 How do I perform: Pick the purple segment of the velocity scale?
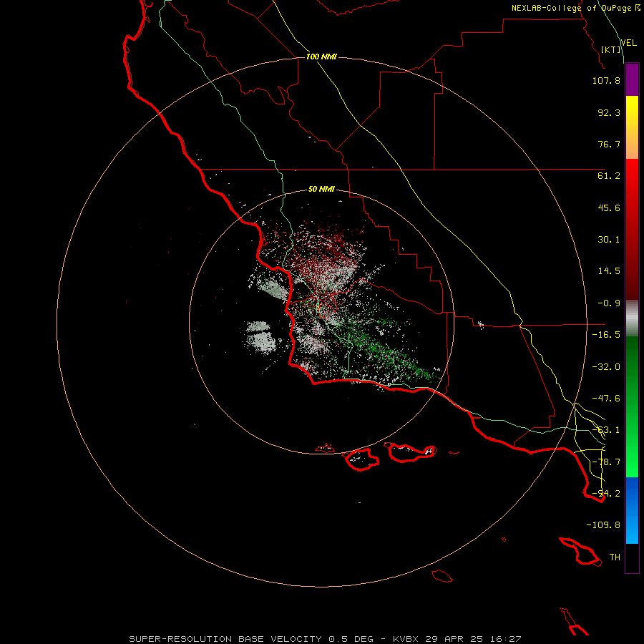(x=632, y=79)
